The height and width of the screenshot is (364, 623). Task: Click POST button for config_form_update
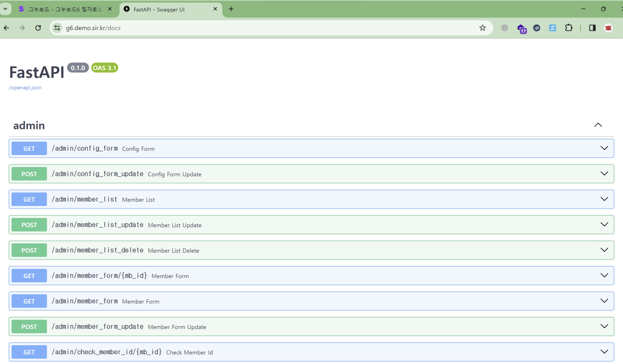click(x=29, y=174)
